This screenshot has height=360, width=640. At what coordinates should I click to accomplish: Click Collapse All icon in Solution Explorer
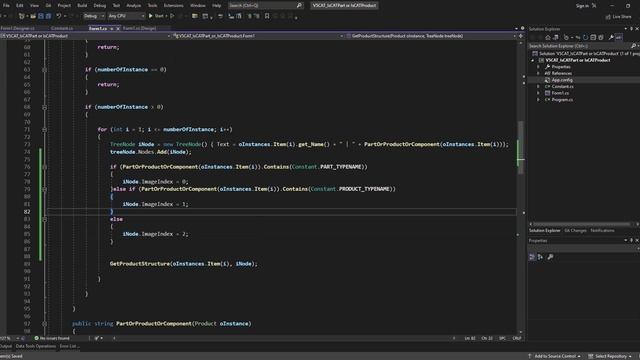point(593,38)
